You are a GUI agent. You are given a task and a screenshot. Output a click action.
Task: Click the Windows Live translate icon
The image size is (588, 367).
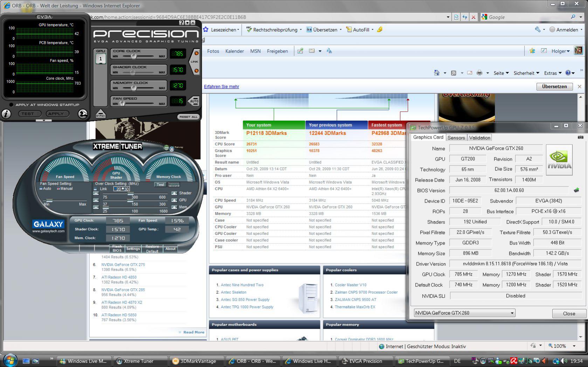[329, 51]
